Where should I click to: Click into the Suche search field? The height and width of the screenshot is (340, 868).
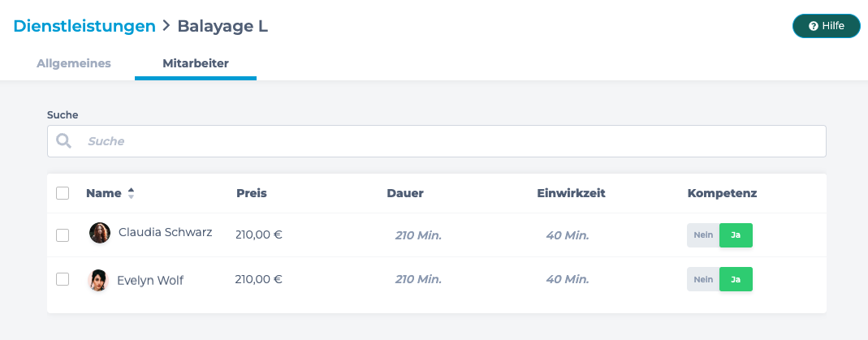pos(437,141)
